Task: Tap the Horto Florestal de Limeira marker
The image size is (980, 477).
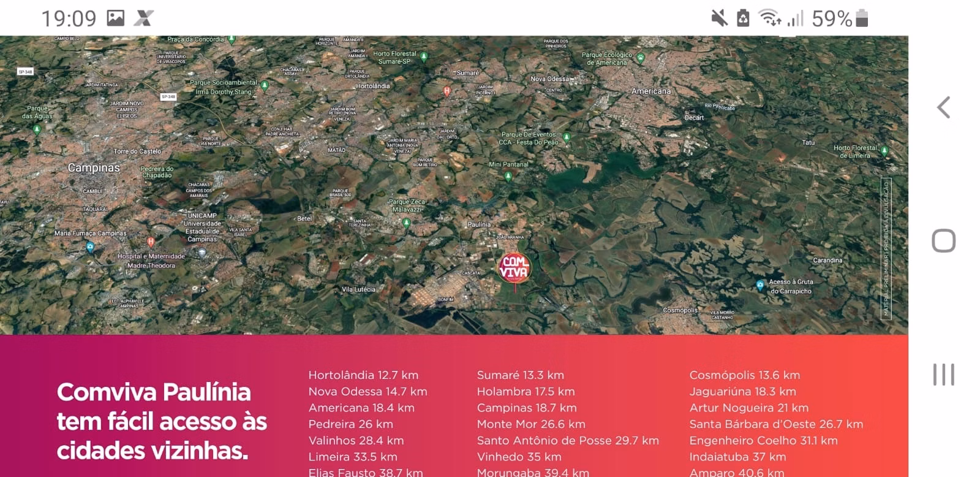Action: pyautogui.click(x=884, y=150)
